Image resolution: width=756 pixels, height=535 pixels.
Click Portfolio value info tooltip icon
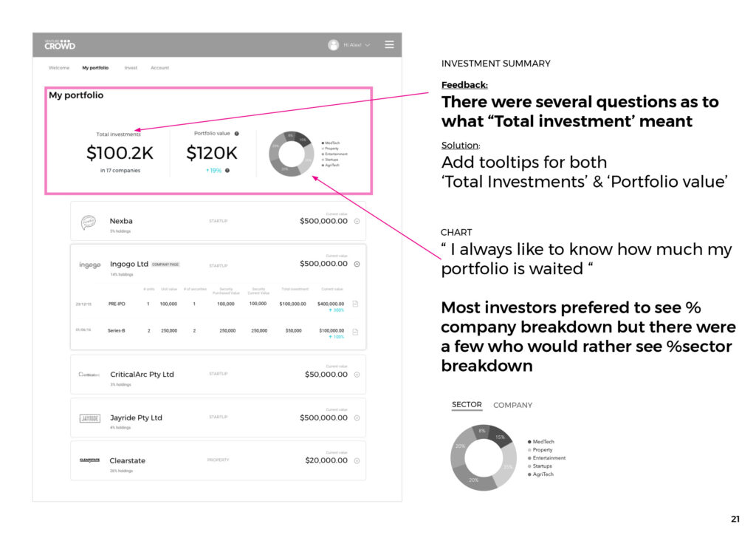click(x=236, y=134)
